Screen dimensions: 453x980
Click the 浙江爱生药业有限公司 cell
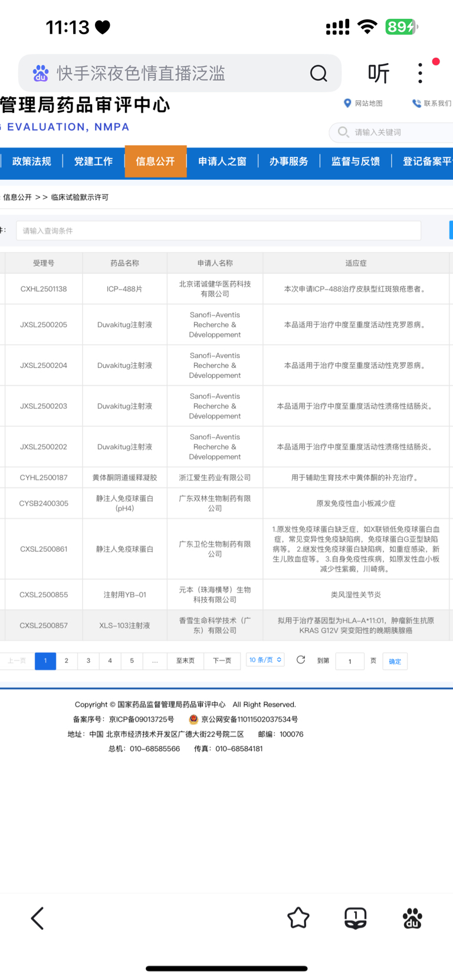[x=215, y=478]
